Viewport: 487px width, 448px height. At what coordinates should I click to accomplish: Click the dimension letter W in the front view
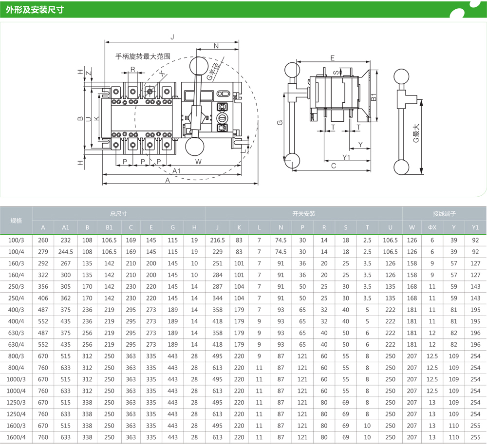(198, 161)
